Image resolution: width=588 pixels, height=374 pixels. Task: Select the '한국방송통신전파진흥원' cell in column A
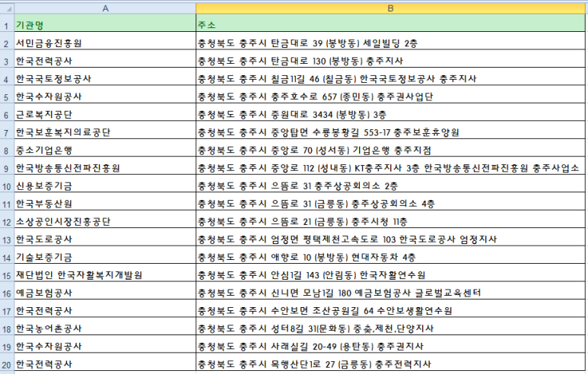[105, 167]
